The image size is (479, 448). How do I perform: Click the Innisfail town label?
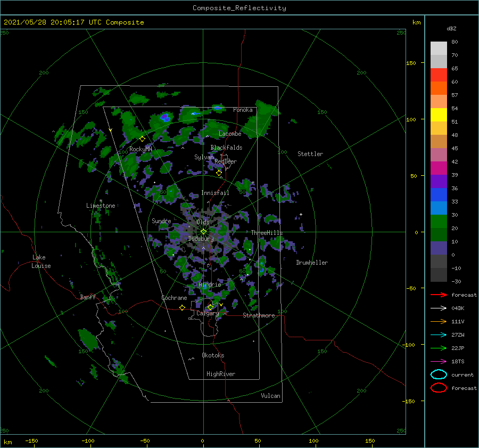click(215, 193)
